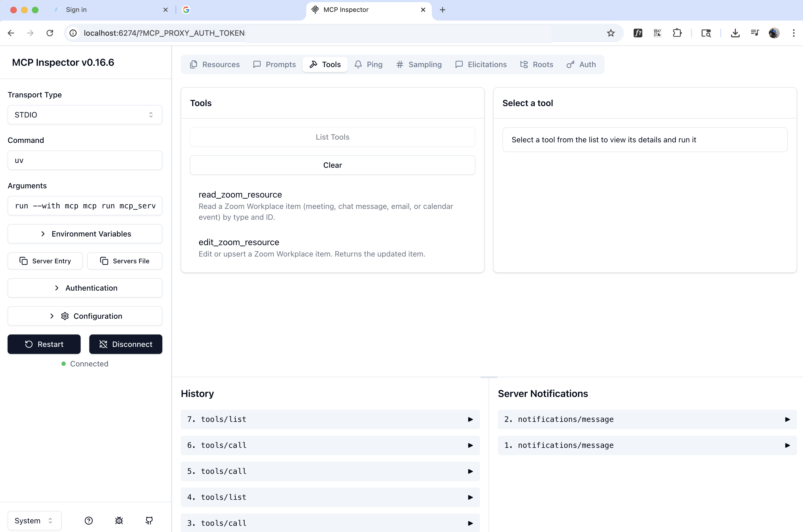
Task: Switch to the Resources tab
Action: 215,64
